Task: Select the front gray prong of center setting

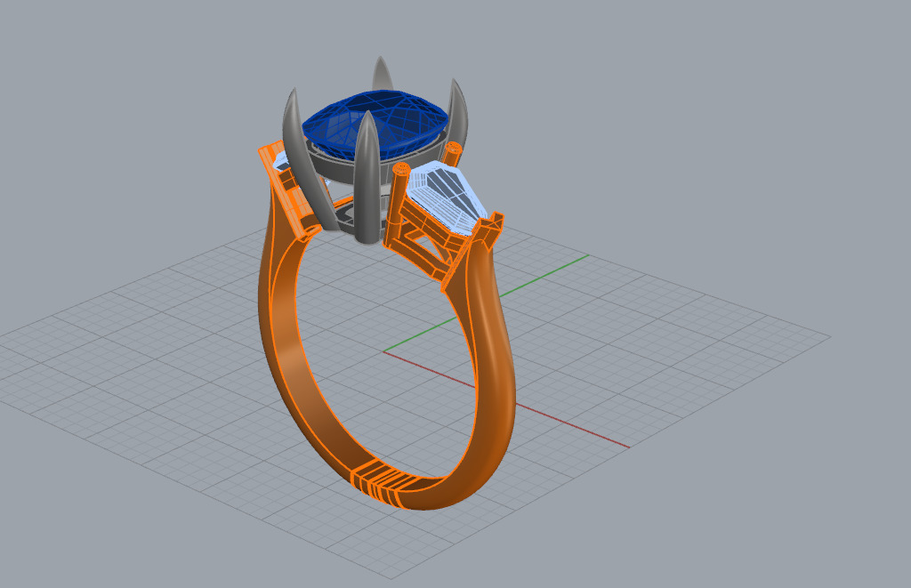Action: 367,177
